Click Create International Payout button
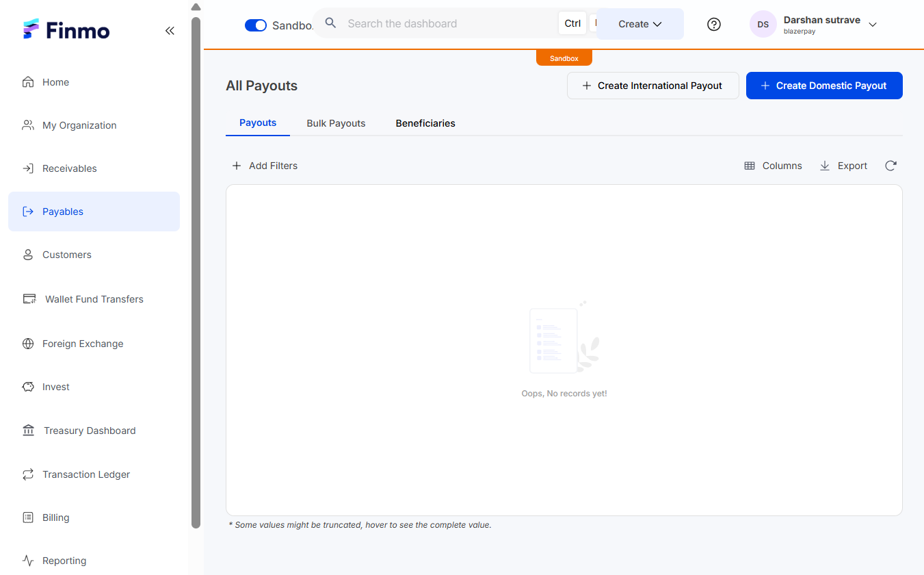The height and width of the screenshot is (575, 924). click(x=653, y=86)
